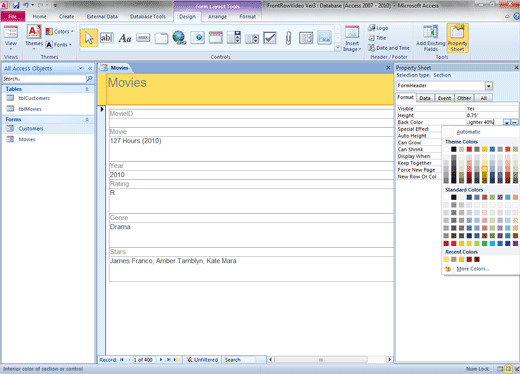Viewport: 520px width, 374px height.
Task: Open the Back Color dropdown arrow
Action: coord(506,122)
